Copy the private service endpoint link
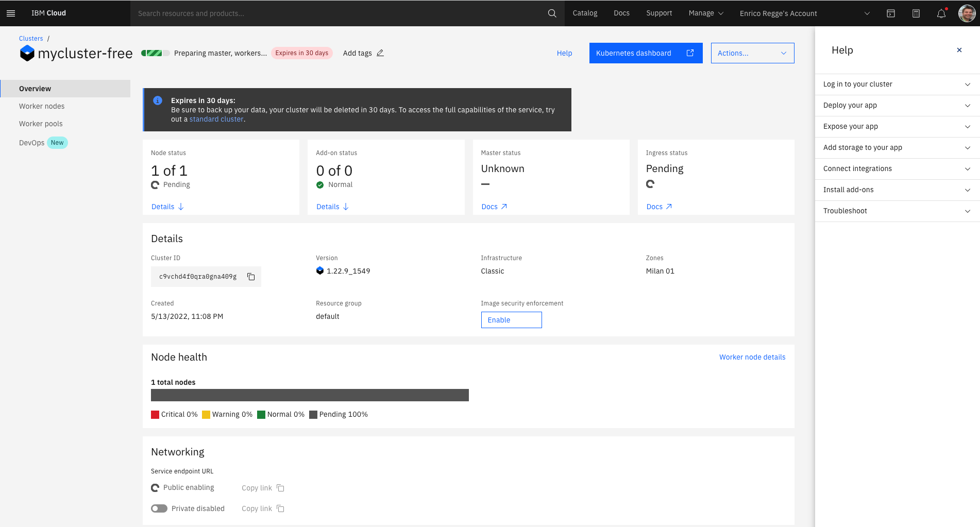The width and height of the screenshot is (980, 527). pos(280,508)
